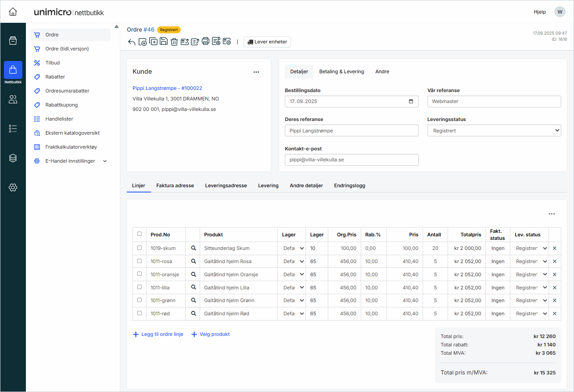Open customer link Pippi Langstrømpe - #100022
This screenshot has width=574, height=392.
[167, 88]
